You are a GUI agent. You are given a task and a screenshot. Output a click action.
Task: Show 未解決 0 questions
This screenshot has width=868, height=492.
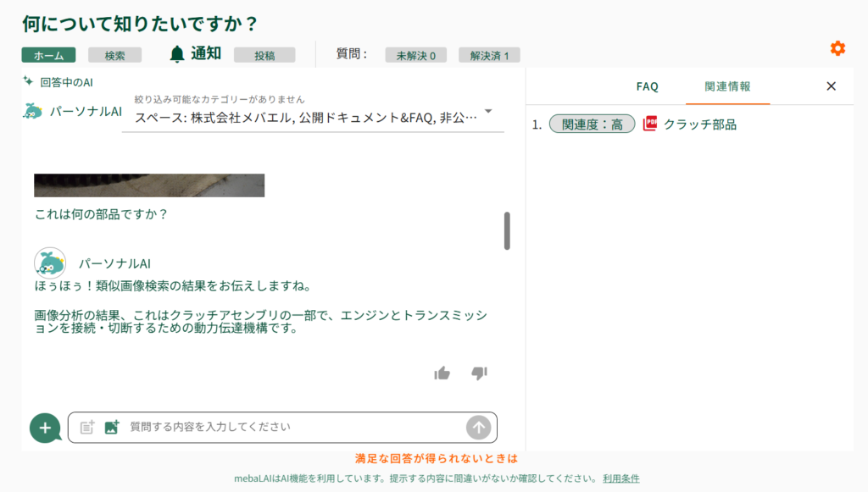tap(415, 55)
